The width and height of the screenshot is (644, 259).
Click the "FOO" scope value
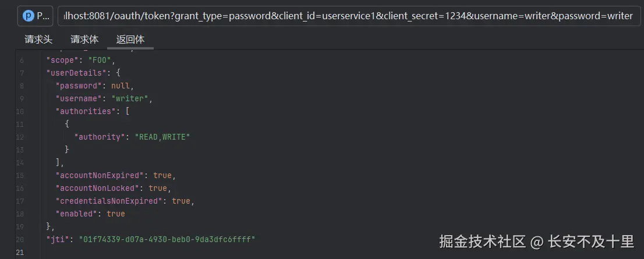102,60
